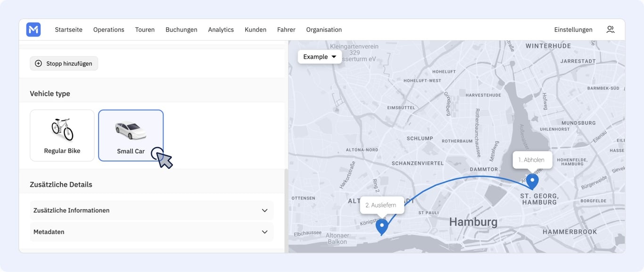Click the white car image

coord(131,130)
